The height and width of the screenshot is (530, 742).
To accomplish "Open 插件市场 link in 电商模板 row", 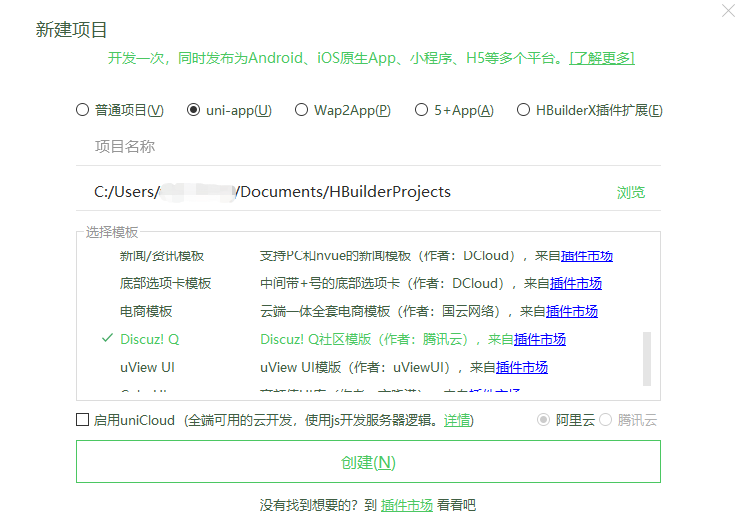I will click(572, 311).
